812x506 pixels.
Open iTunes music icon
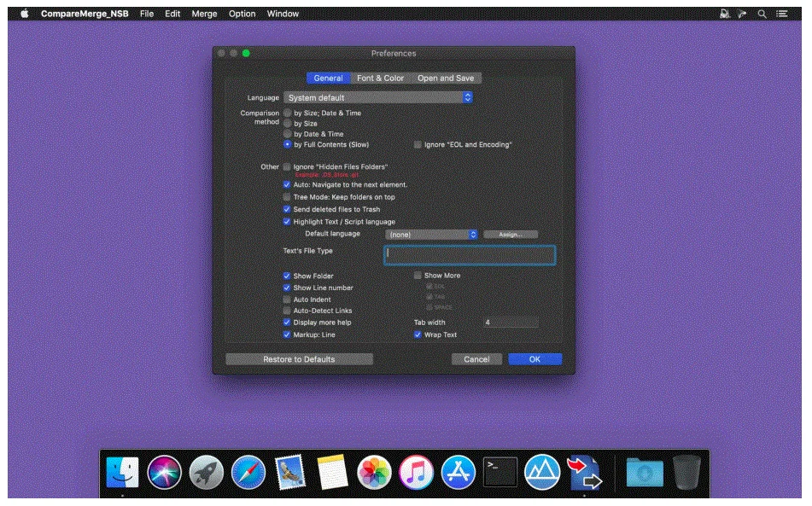416,473
